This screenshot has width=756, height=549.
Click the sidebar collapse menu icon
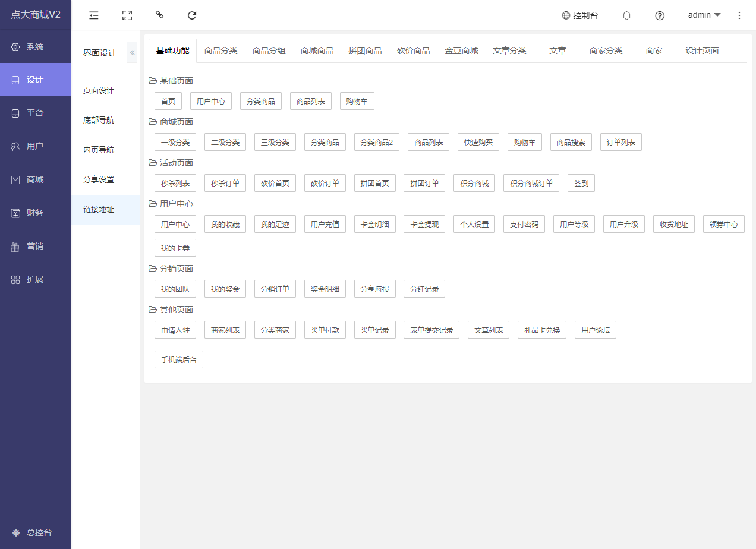(94, 15)
